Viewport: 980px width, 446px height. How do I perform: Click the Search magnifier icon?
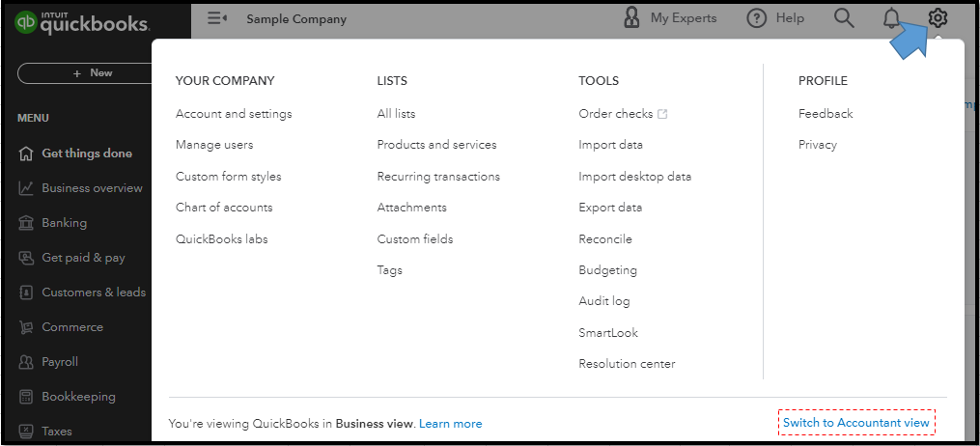click(x=844, y=18)
